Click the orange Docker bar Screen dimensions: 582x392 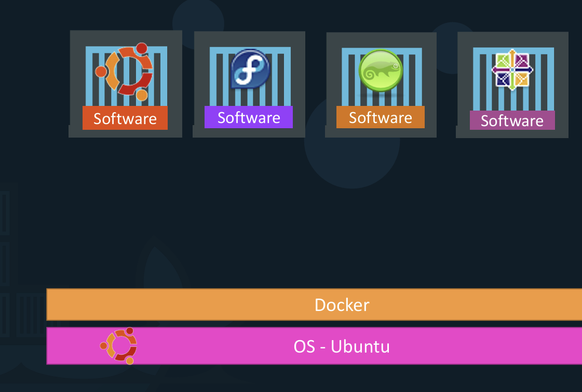(314, 304)
